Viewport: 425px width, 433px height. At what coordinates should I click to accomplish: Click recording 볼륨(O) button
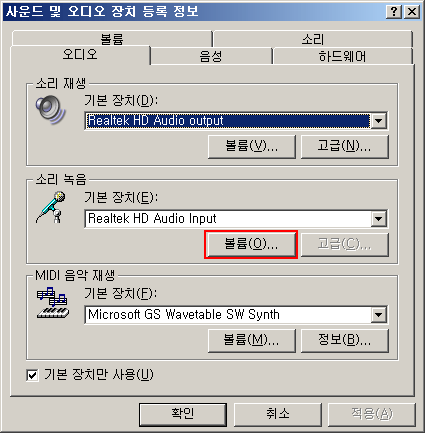251,244
